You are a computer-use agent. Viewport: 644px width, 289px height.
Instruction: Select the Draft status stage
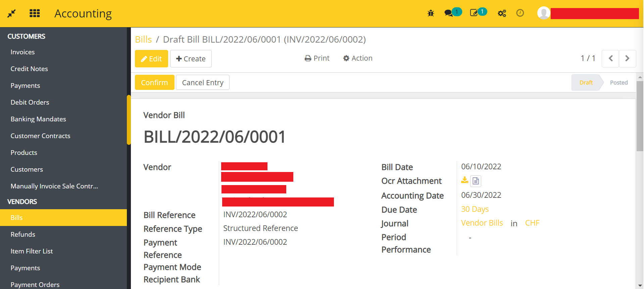click(586, 82)
